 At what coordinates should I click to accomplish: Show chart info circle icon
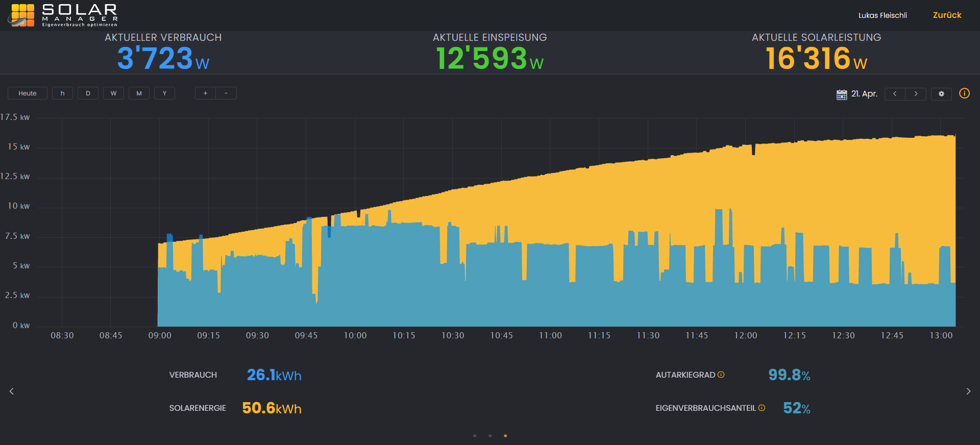click(964, 93)
